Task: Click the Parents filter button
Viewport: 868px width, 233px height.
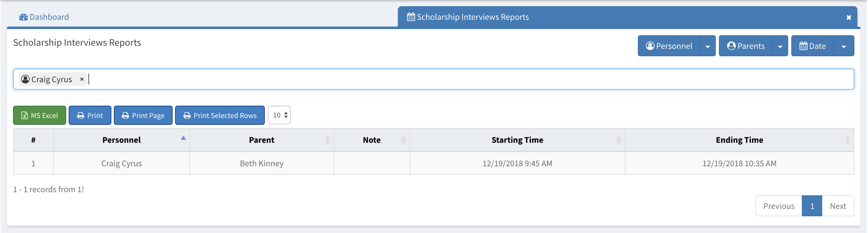Action: [x=746, y=46]
